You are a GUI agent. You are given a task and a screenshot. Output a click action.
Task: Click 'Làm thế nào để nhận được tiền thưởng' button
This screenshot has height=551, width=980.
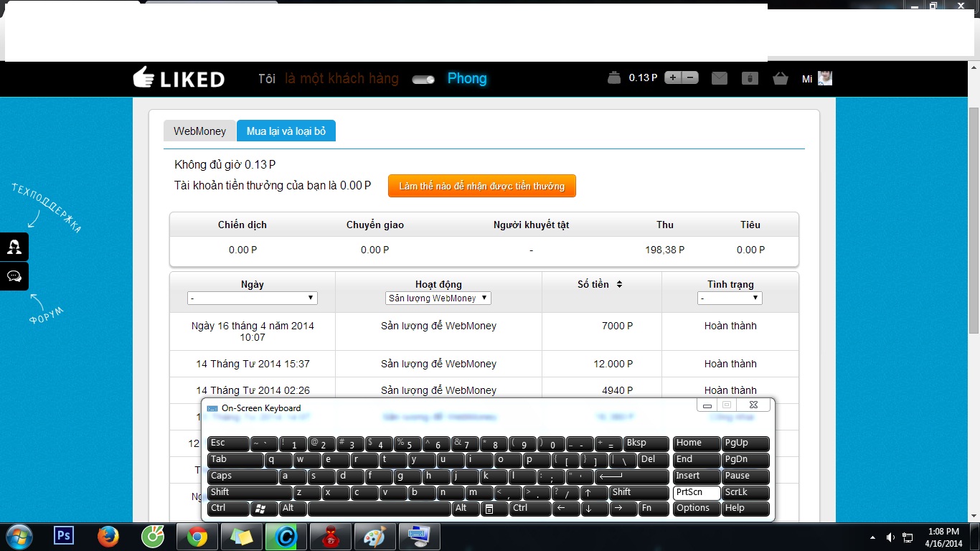482,186
